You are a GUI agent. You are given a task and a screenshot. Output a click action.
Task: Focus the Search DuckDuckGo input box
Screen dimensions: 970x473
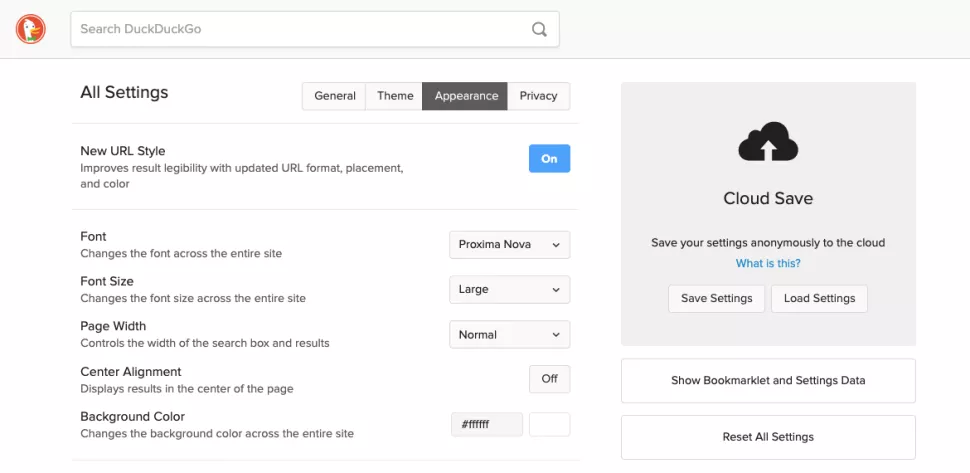pyautogui.click(x=300, y=29)
